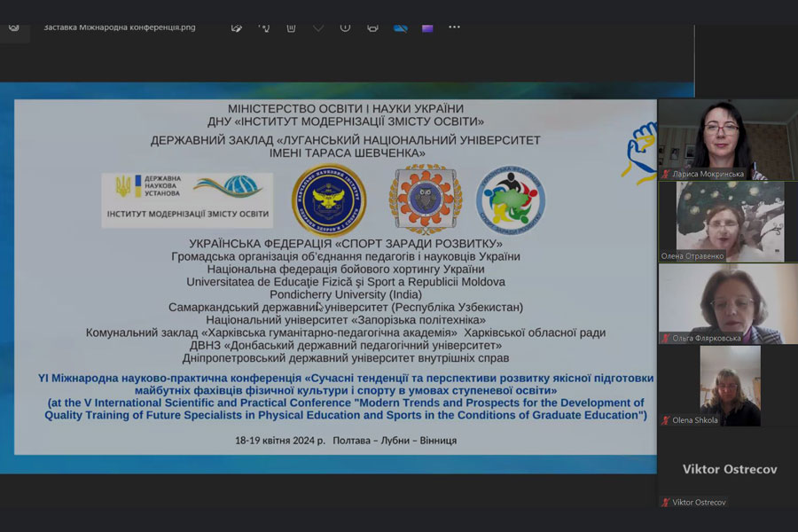Click the Delete (trash) icon
Screen dimensions: 798x532
tap(291, 28)
